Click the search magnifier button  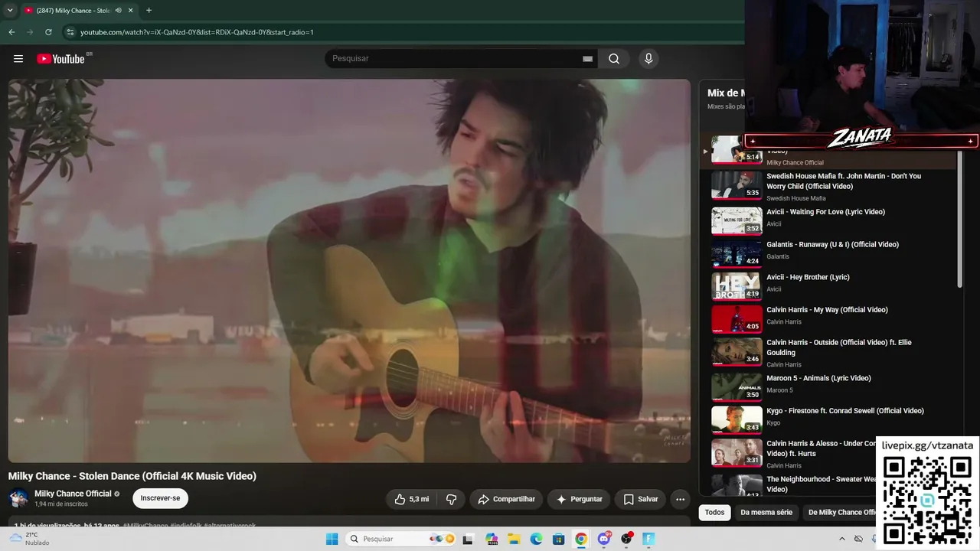[x=614, y=59]
